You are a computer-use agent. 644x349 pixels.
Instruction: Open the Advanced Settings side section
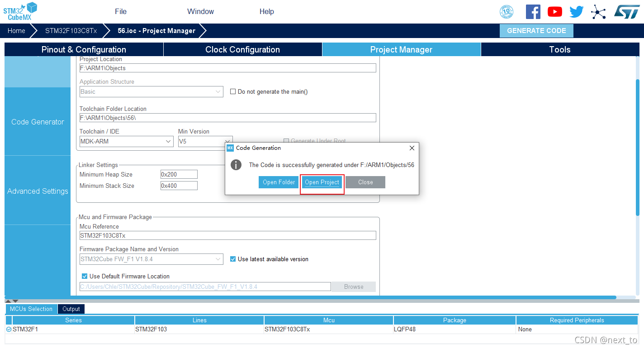click(38, 191)
